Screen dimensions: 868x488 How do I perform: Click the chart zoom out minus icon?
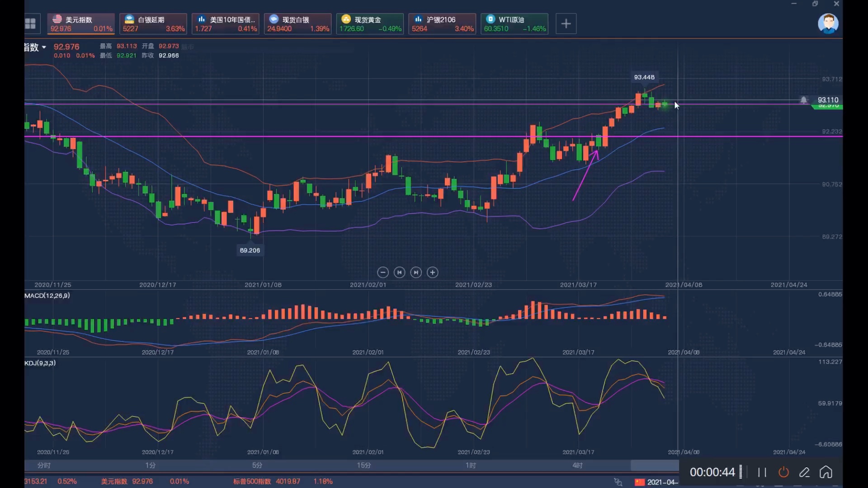click(383, 272)
